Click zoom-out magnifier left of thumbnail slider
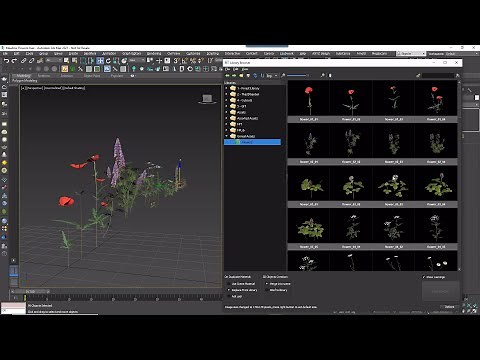The height and width of the screenshot is (360, 480). click(x=283, y=76)
